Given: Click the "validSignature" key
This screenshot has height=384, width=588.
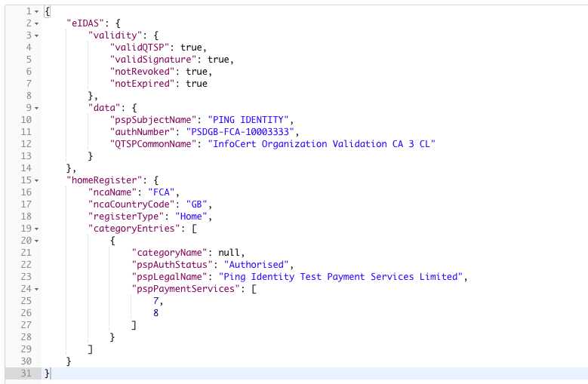Looking at the screenshot, I should [155, 59].
